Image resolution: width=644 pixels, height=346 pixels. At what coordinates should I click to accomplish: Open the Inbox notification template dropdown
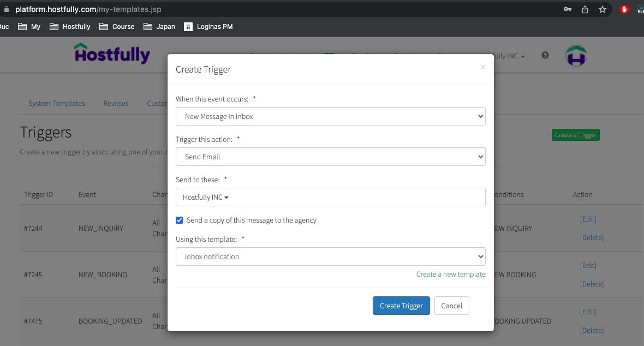(x=330, y=256)
